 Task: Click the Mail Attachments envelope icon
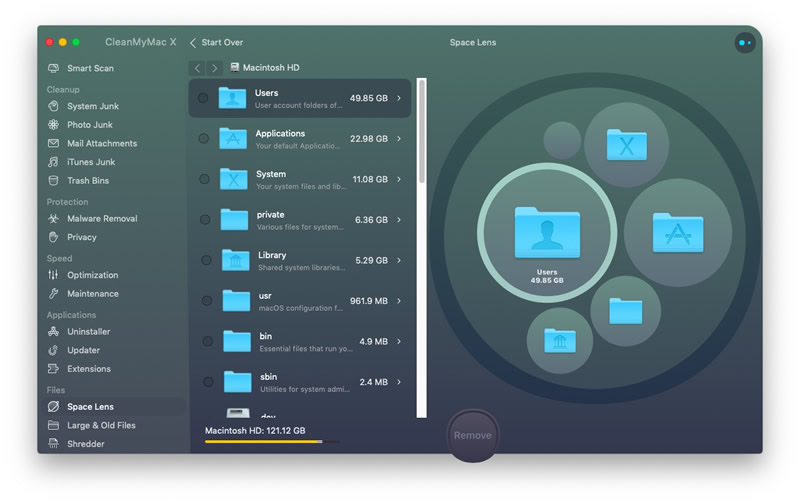(53, 143)
